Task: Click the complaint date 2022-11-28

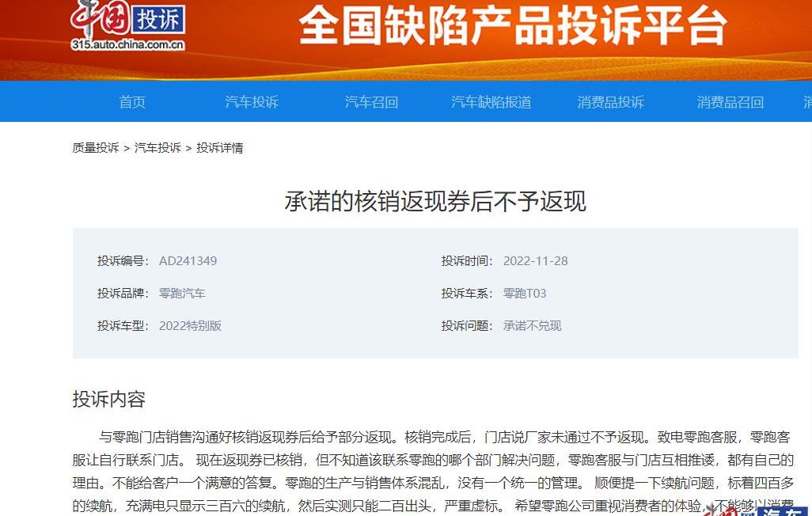Action: (x=536, y=260)
